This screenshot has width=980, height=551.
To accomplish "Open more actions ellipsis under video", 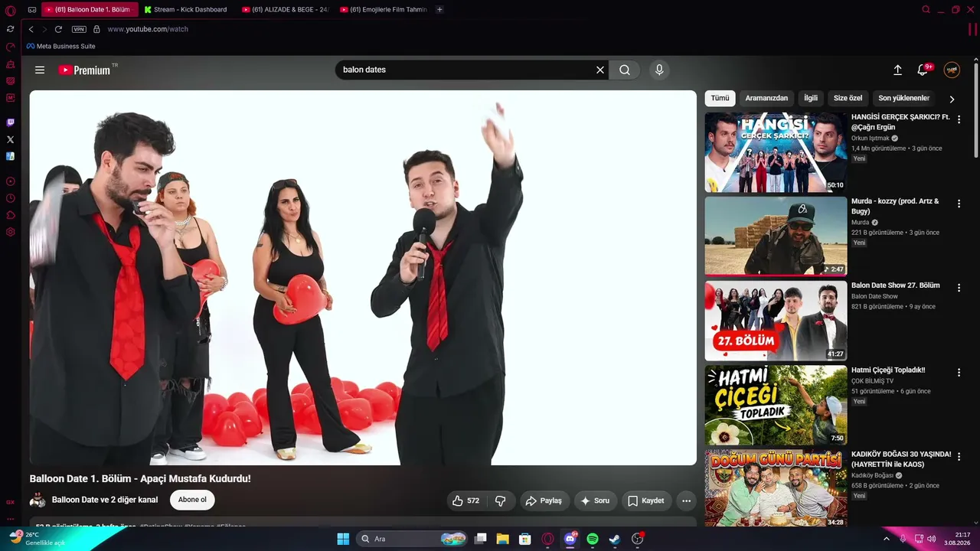I will pyautogui.click(x=687, y=500).
